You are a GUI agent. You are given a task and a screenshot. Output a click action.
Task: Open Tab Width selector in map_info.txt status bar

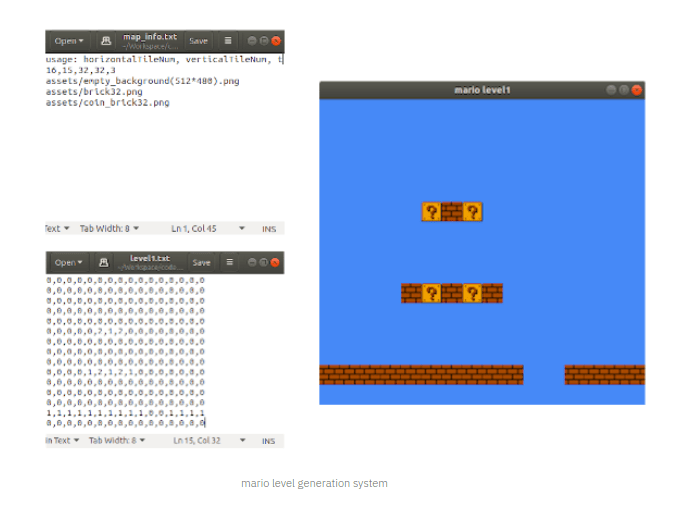click(x=109, y=229)
